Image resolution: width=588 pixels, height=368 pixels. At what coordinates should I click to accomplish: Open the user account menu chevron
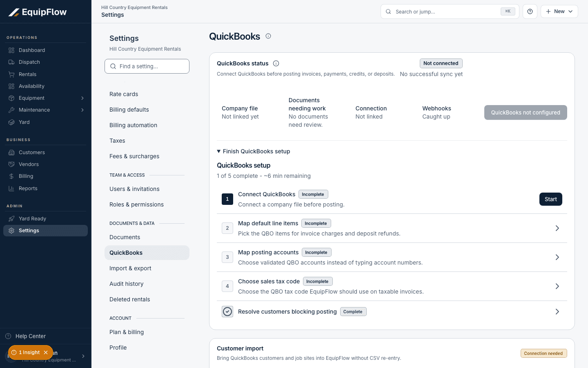pos(83,356)
